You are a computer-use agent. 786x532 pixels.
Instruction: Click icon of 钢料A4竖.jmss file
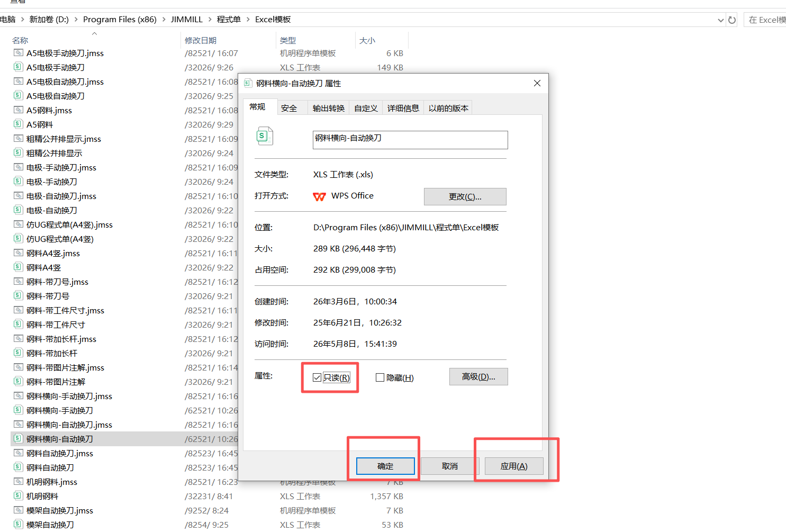pos(19,253)
